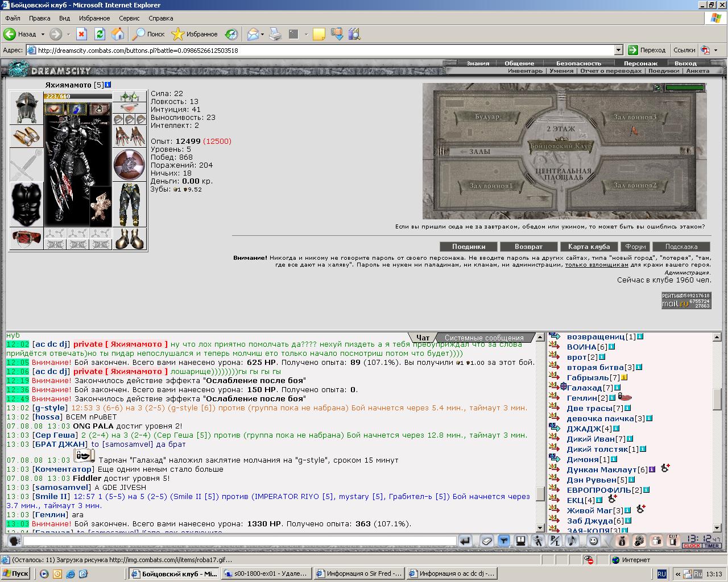The width and height of the screenshot is (728, 582).
Task: Send chat message with enter arrow button
Action: [465, 541]
